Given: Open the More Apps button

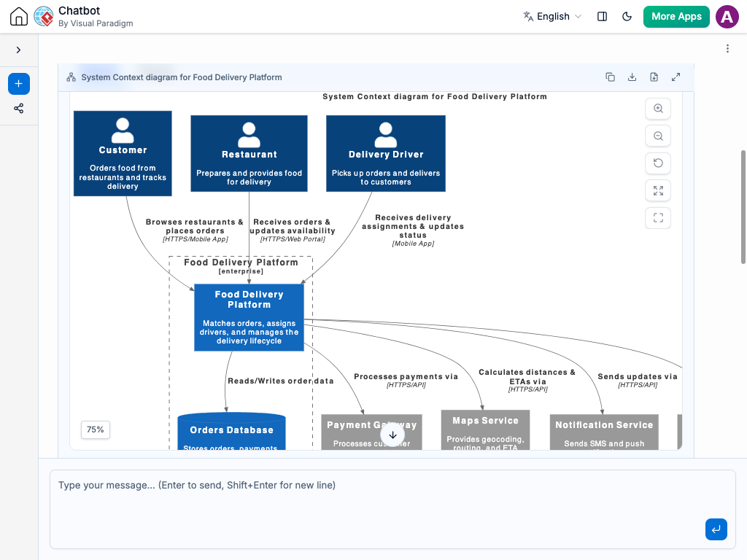Looking at the screenshot, I should 676,16.
